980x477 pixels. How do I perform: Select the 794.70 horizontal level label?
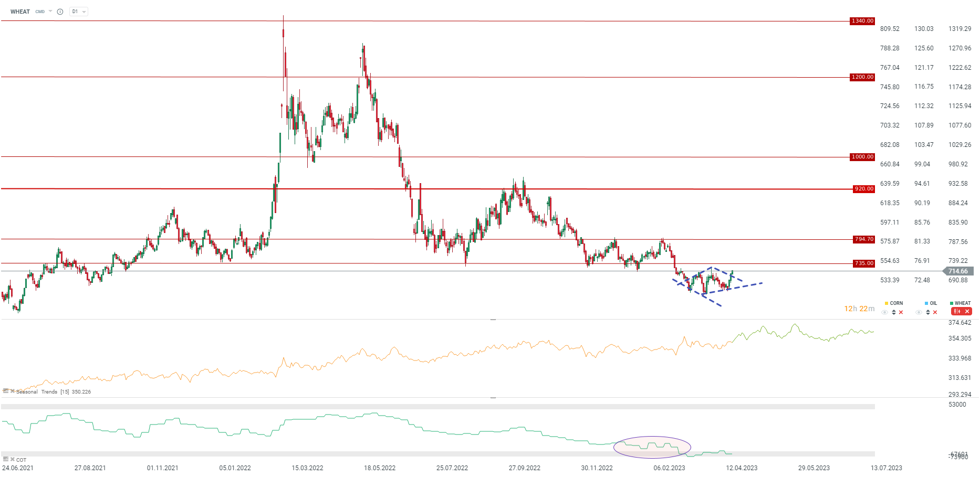pyautogui.click(x=864, y=239)
